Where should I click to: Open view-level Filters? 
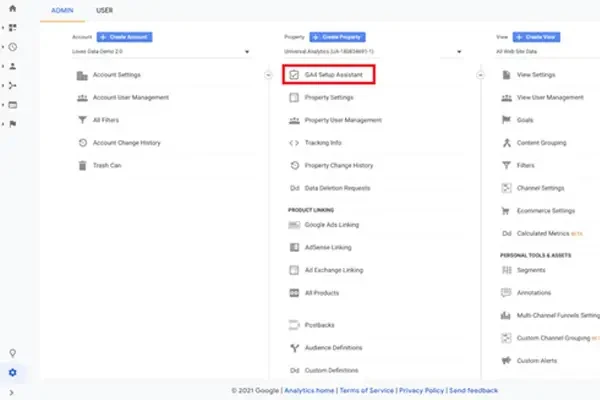[x=525, y=165]
